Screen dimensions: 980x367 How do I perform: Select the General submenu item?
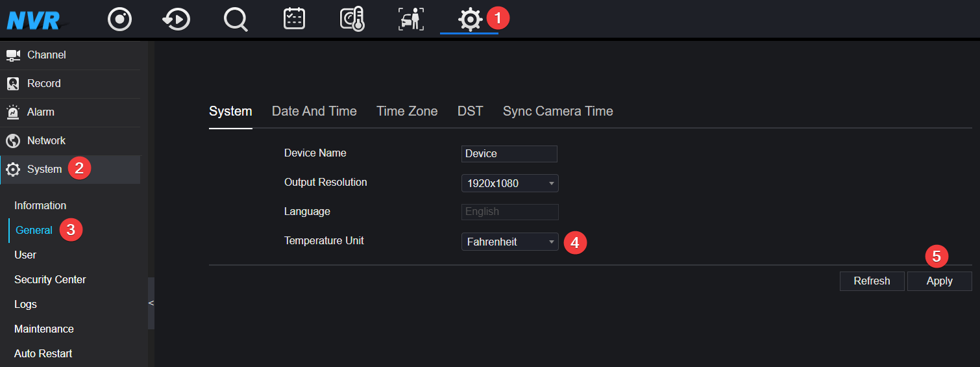34,230
